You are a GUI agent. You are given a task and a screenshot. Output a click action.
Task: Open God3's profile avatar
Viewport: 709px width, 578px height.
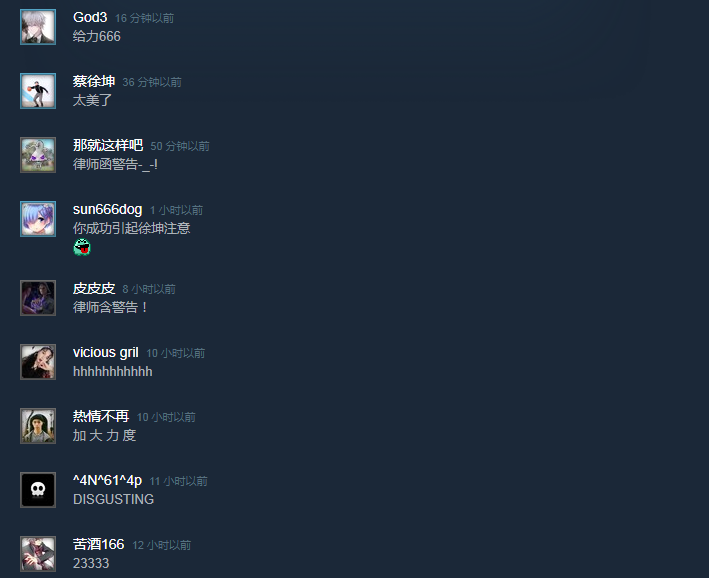coord(38,27)
